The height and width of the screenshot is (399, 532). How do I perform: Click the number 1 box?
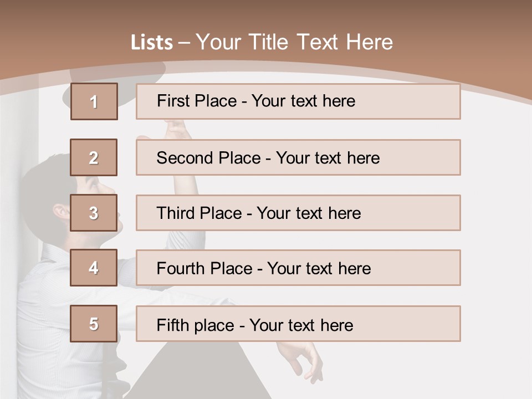(x=94, y=101)
